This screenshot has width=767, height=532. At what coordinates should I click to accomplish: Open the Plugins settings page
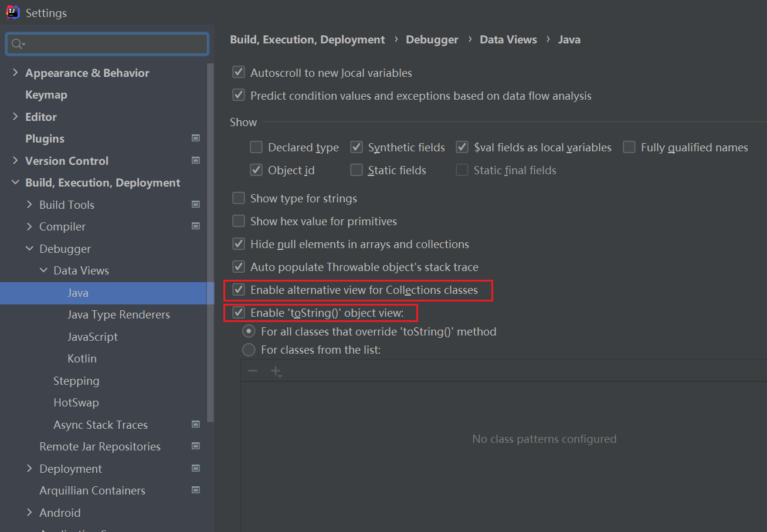pos(45,138)
